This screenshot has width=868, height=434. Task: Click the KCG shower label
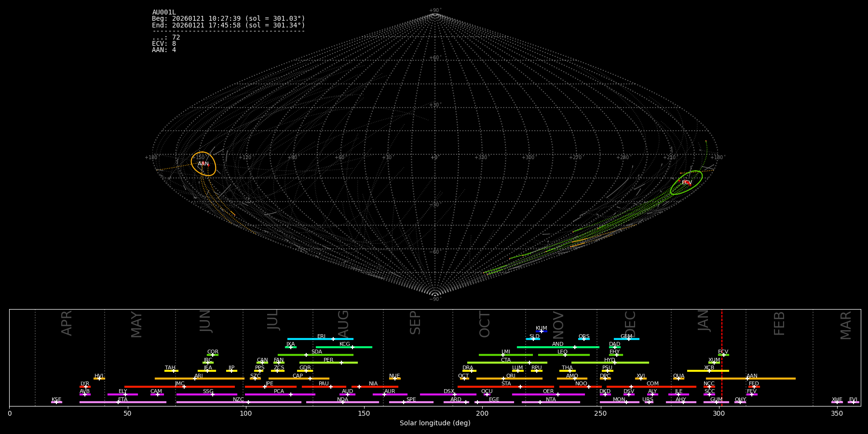pos(345,344)
